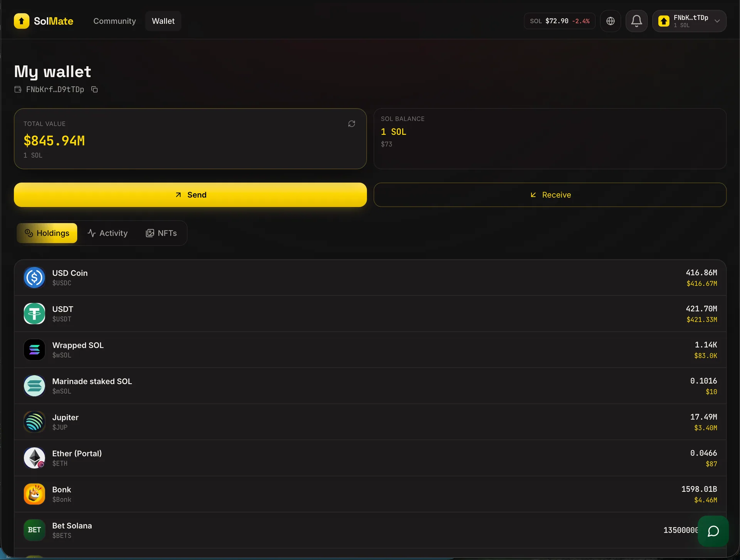Screen dimensions: 740x560
Task: Switch to the Activity tab
Action: [108, 233]
